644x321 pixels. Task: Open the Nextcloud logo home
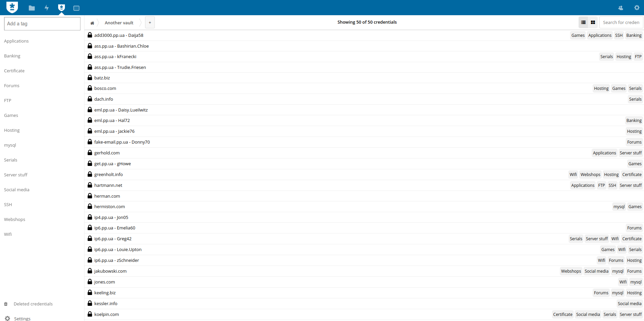point(12,7)
